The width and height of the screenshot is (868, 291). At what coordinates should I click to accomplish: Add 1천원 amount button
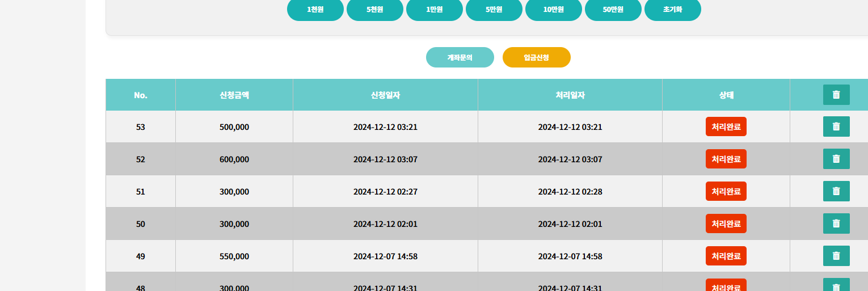pyautogui.click(x=315, y=10)
